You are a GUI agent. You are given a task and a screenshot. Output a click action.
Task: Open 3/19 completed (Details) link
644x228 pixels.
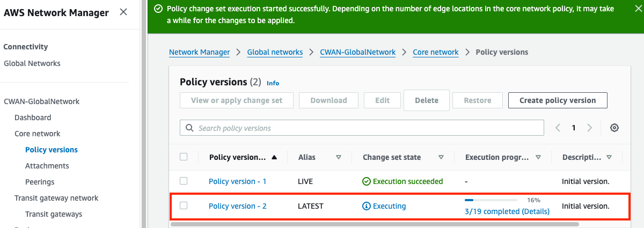pos(507,211)
